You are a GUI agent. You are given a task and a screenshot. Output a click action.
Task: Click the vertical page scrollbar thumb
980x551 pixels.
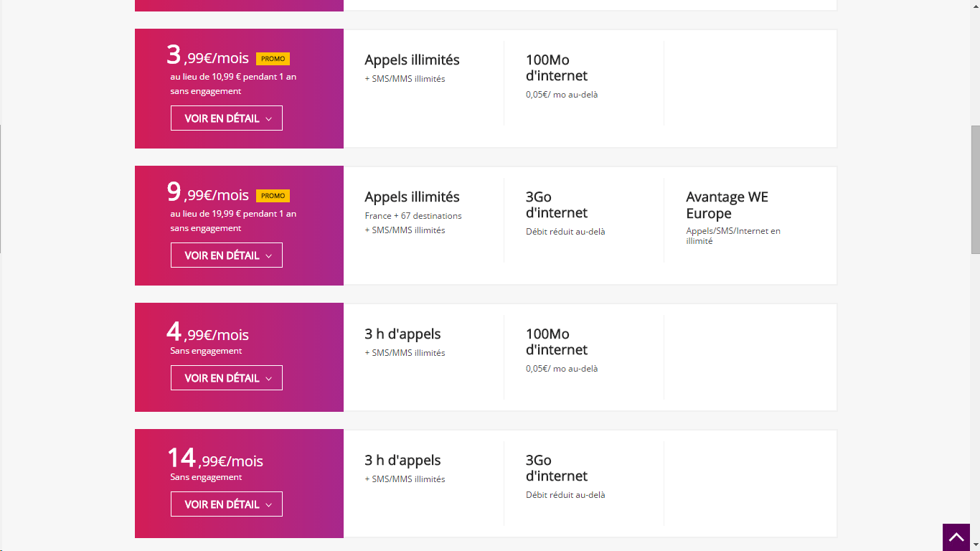click(x=975, y=189)
